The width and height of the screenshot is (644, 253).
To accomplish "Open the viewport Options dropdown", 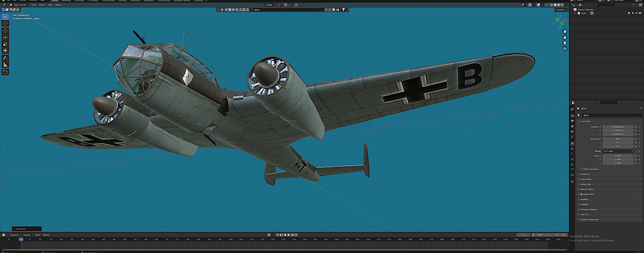I will point(562,10).
